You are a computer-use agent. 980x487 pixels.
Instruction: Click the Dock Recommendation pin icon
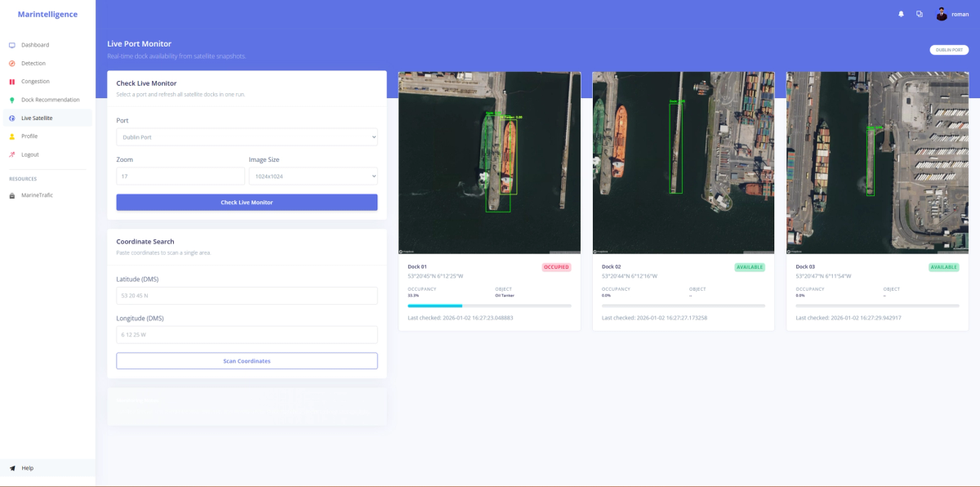coord(13,98)
